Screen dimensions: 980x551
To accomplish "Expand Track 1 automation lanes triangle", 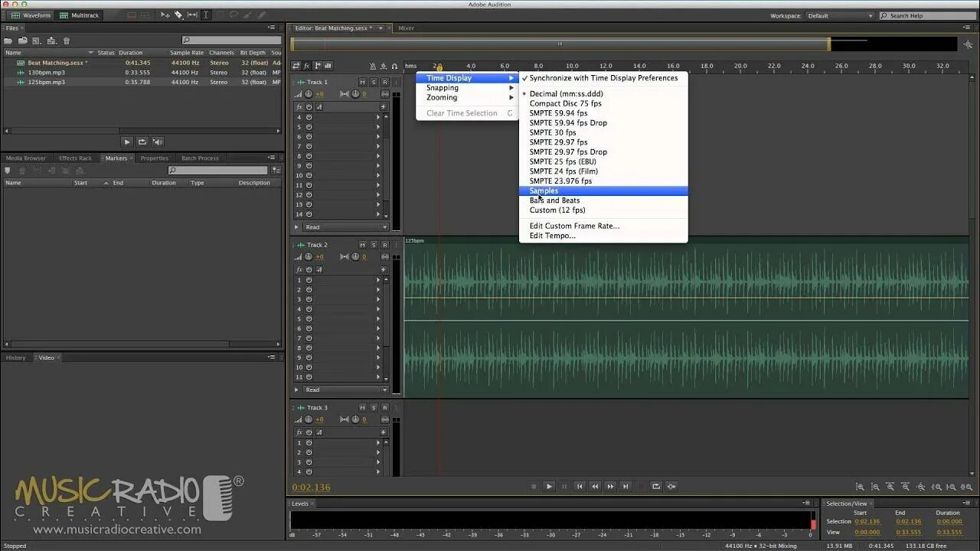I will [297, 227].
